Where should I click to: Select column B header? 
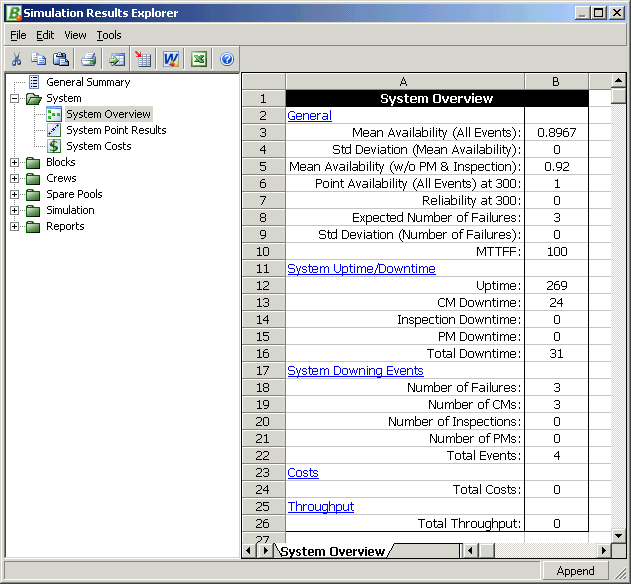[556, 82]
